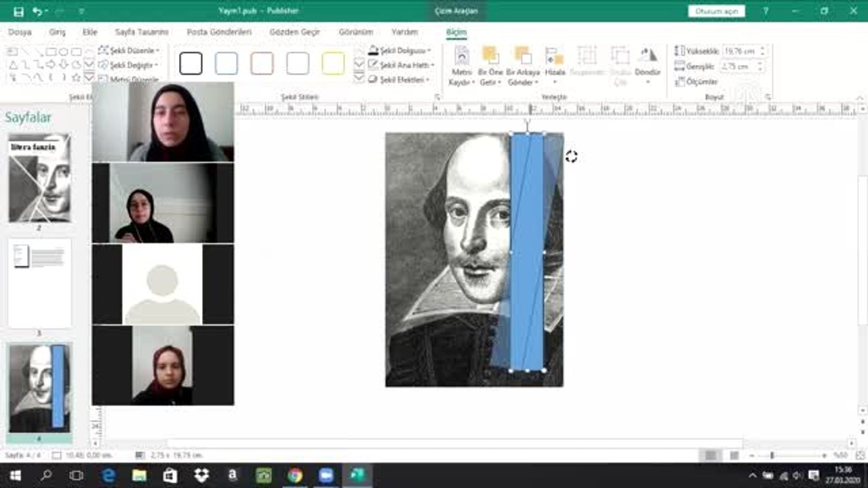Screen dimensions: 868x488
Task: Save the publication with the Save icon
Action: 18,11
